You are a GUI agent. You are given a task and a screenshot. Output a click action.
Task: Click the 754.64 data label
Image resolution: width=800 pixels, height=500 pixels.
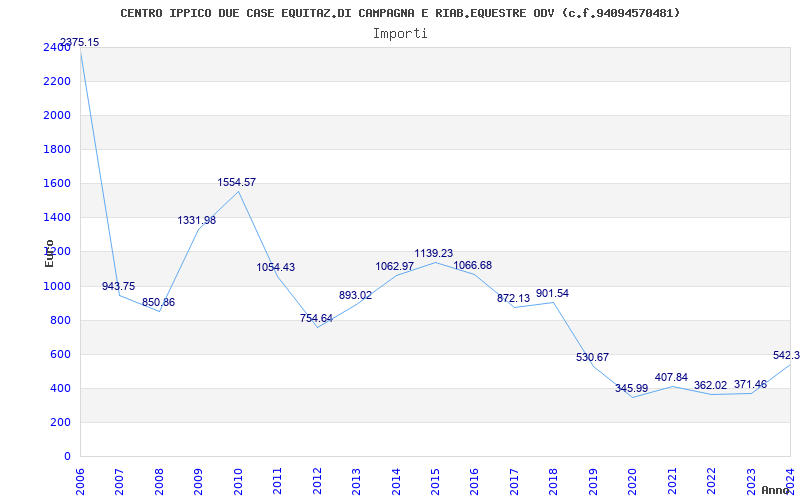point(316,318)
